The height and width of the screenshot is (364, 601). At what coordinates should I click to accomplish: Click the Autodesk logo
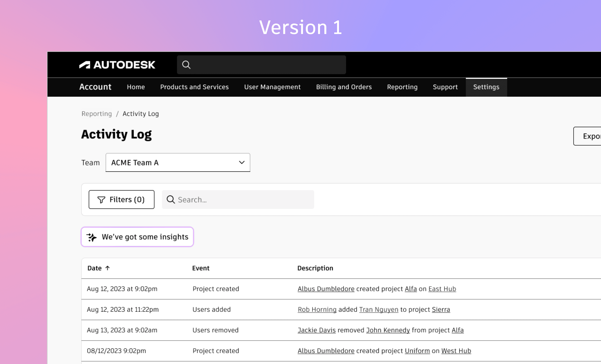pyautogui.click(x=117, y=65)
